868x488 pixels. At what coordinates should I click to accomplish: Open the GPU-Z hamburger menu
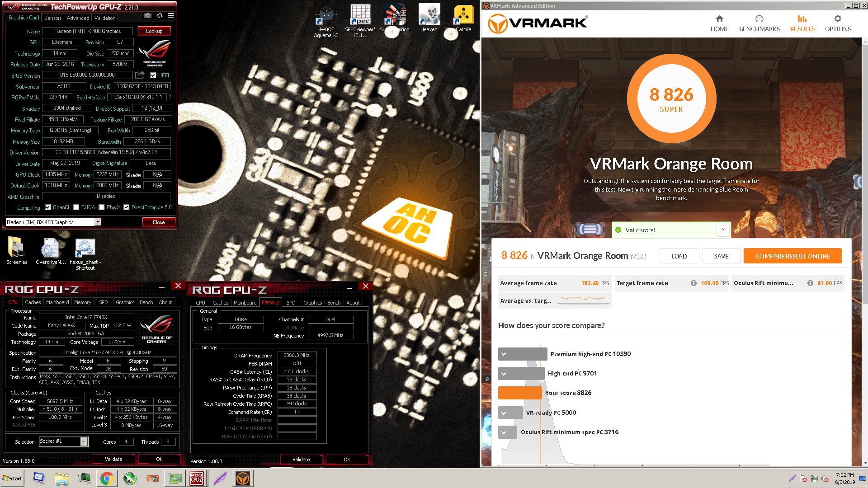[x=171, y=16]
